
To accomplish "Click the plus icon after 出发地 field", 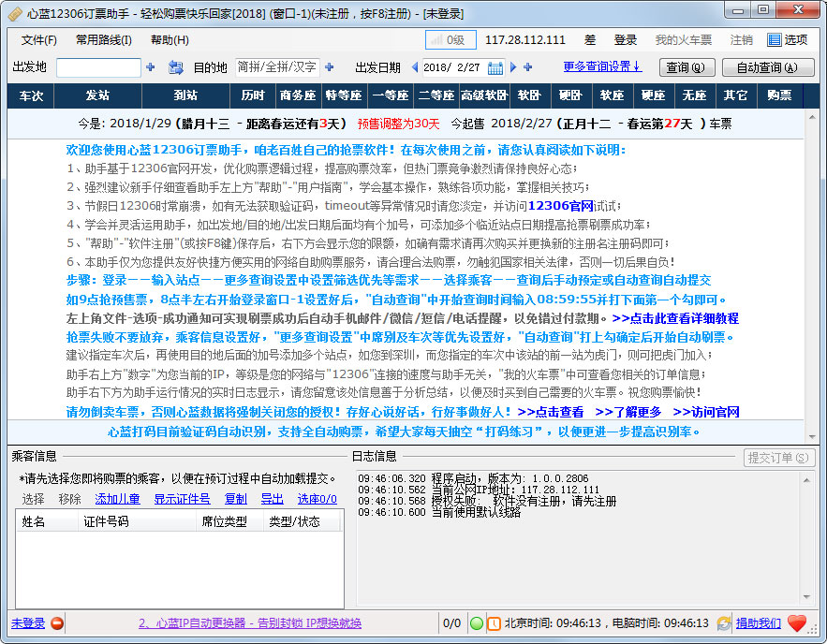I will coord(150,67).
